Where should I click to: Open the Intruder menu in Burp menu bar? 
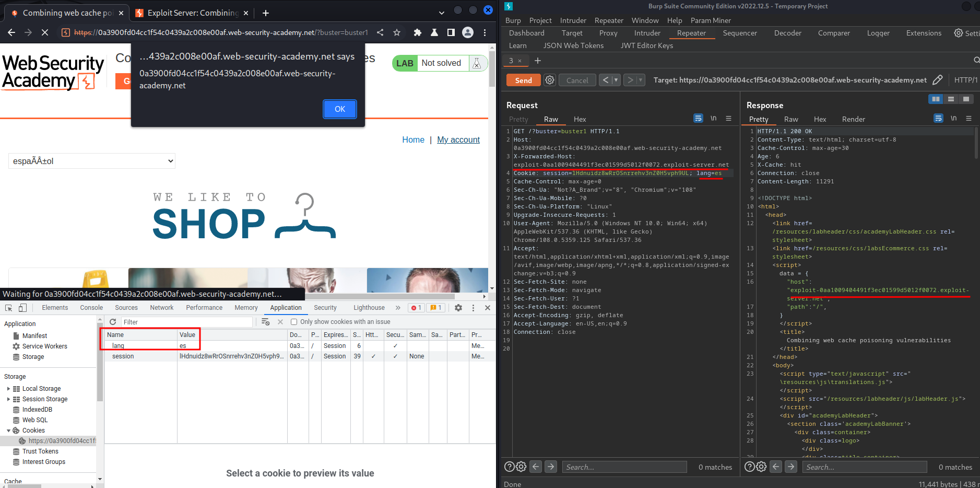[573, 20]
